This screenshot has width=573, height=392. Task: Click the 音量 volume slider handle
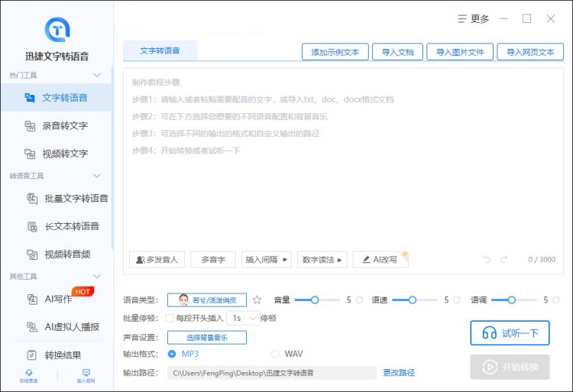(315, 300)
